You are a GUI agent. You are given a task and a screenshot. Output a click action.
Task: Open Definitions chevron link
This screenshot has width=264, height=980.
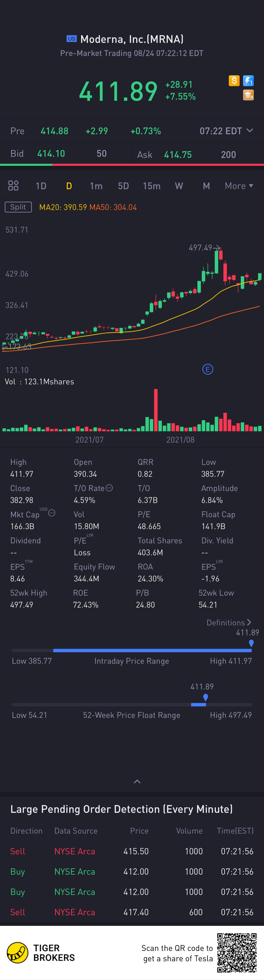click(229, 623)
